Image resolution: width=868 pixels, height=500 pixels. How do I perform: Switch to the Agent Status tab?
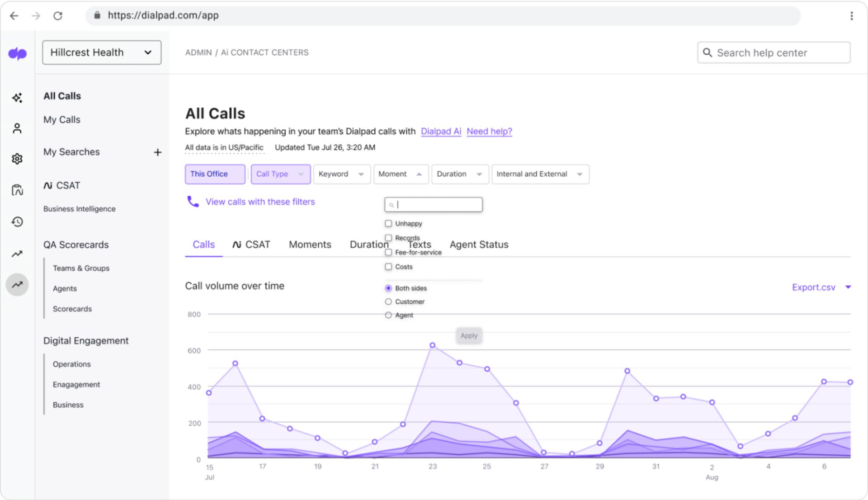tap(479, 244)
